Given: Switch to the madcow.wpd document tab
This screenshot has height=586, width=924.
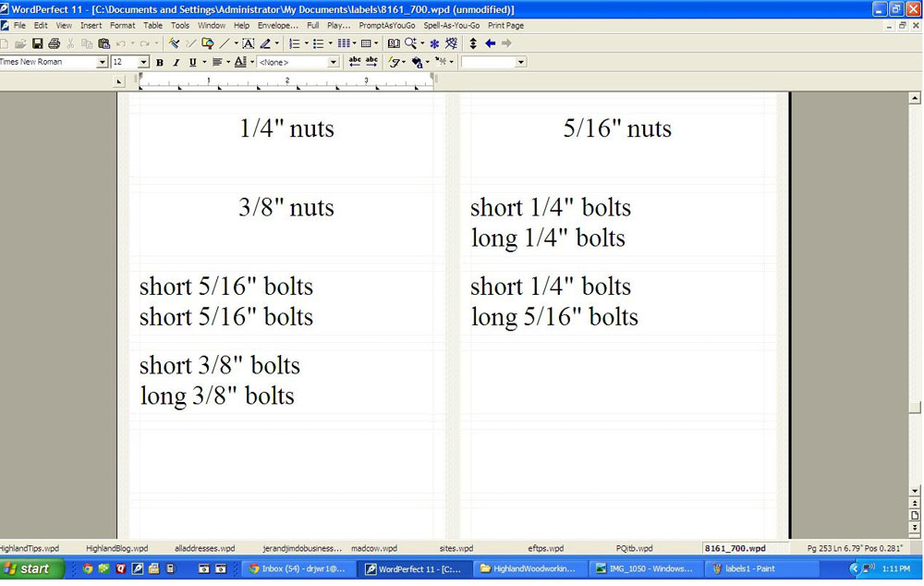Looking at the screenshot, I should pos(373,548).
